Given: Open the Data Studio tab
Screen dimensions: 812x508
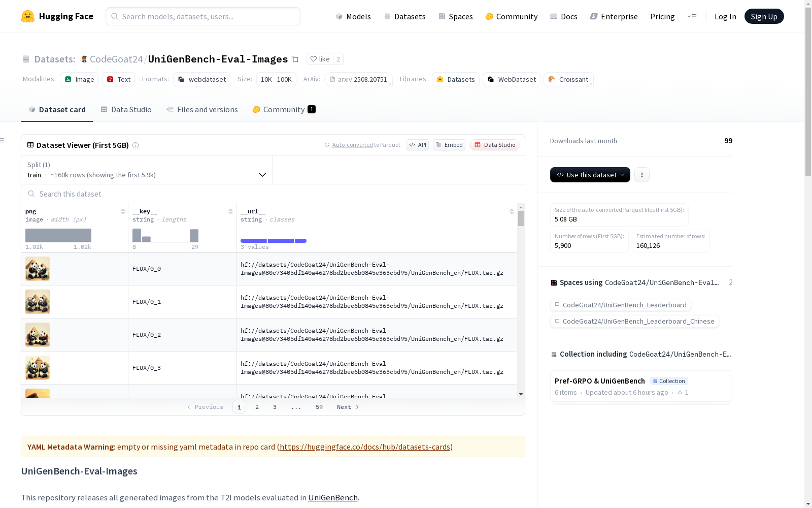Looking at the screenshot, I should (x=126, y=110).
